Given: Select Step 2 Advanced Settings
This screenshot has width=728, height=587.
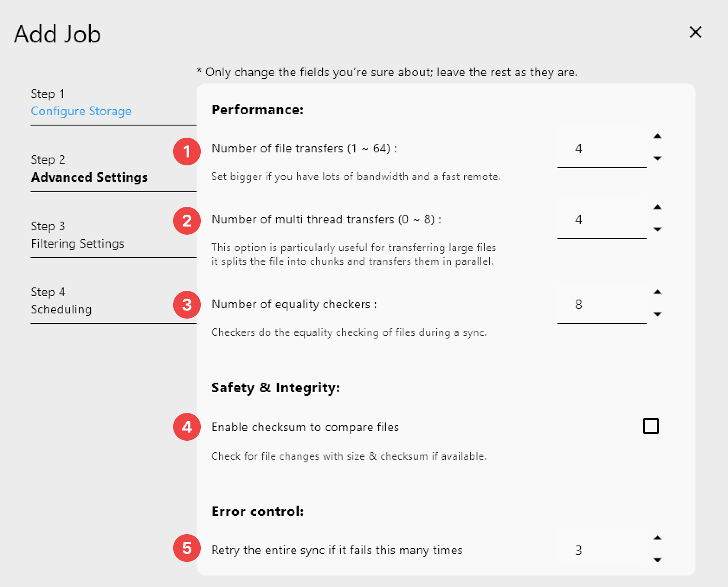Looking at the screenshot, I should (x=89, y=177).
